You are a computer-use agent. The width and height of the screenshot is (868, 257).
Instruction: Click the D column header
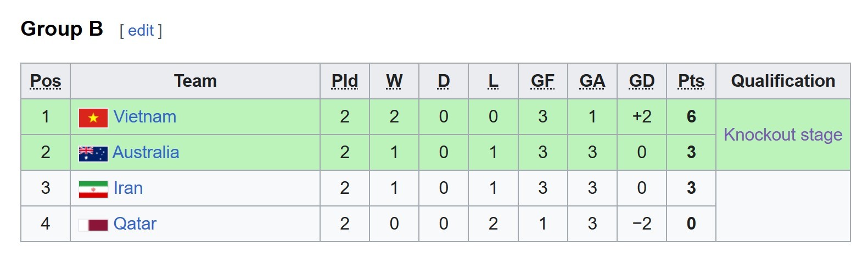click(444, 81)
